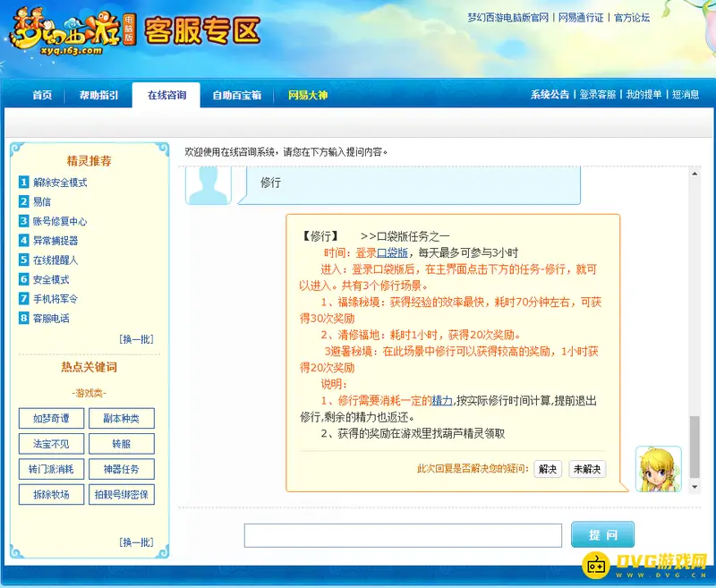Click the 账号修复中心 recommendation

[60, 221]
